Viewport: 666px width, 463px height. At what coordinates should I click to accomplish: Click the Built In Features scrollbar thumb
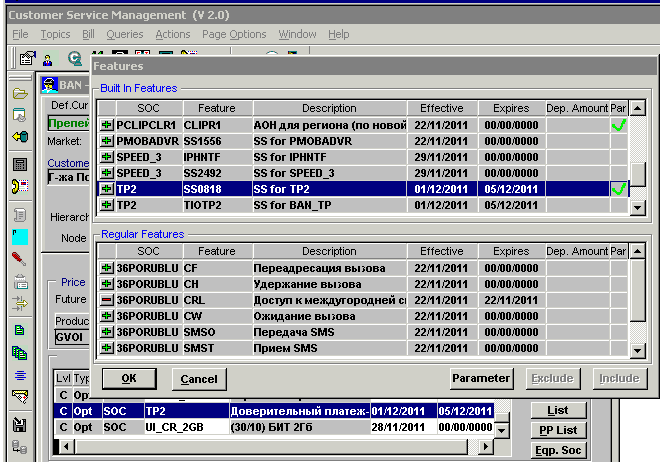[x=637, y=174]
